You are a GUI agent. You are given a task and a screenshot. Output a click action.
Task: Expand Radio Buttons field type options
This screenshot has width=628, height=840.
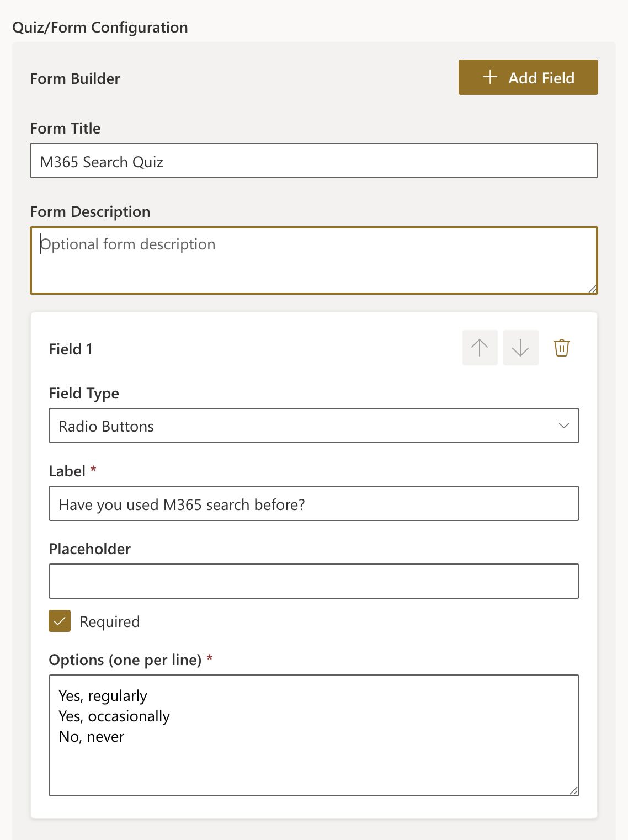point(314,426)
